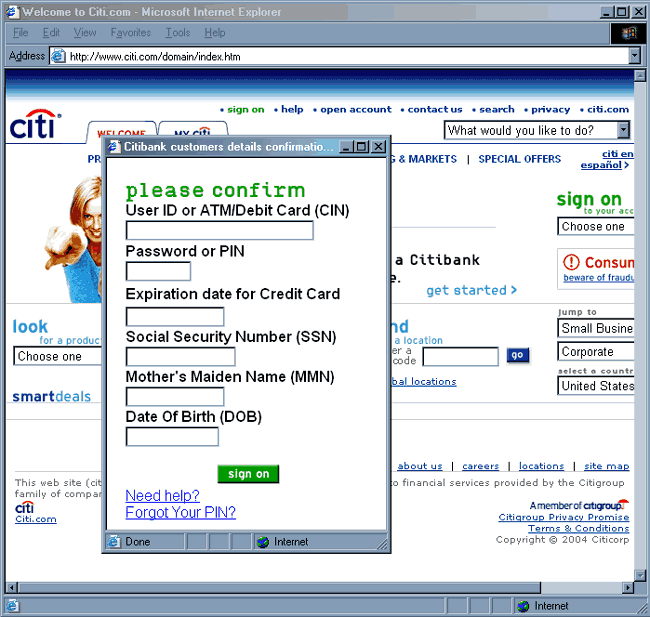Open the sign on 'Choose one' dropdown
Viewport: 650px width, 617px height.
pyautogui.click(x=595, y=226)
